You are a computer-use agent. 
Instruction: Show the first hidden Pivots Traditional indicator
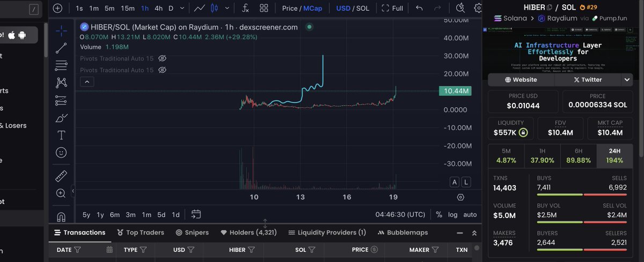coord(162,58)
